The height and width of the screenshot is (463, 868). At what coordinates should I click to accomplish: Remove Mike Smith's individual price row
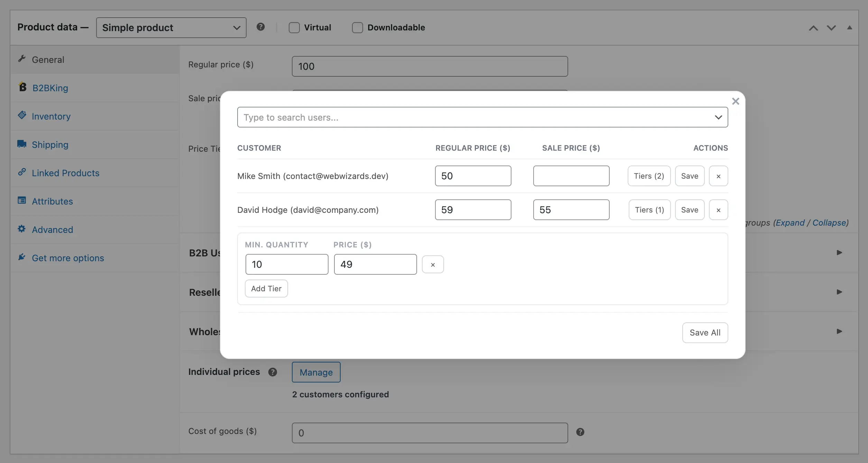point(718,176)
